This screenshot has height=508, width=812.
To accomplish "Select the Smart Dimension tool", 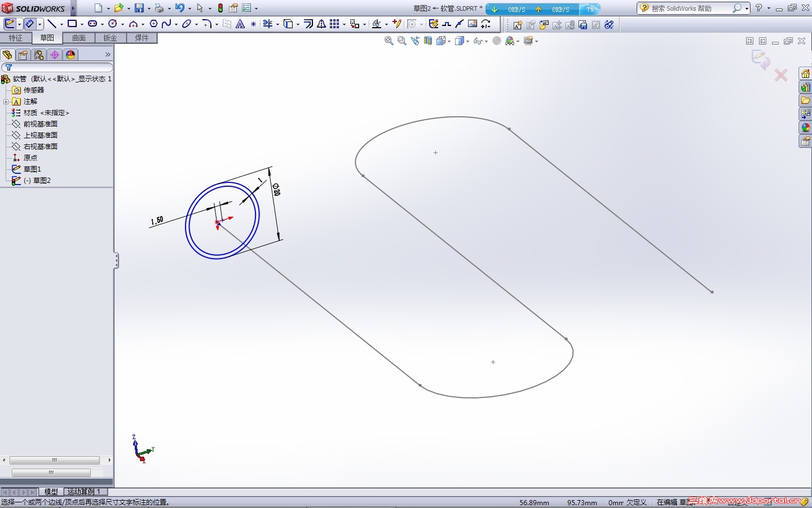I will (30, 24).
